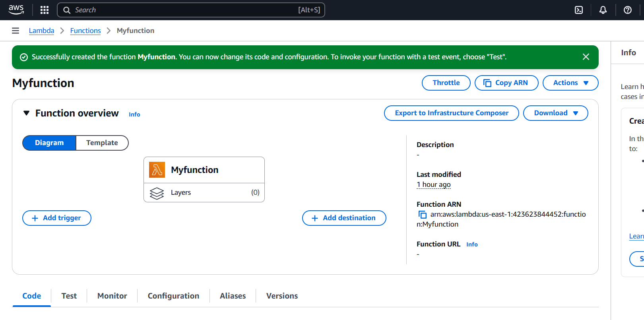This screenshot has height=320, width=644.
Task: Open Function URL Info link
Action: [x=472, y=244]
